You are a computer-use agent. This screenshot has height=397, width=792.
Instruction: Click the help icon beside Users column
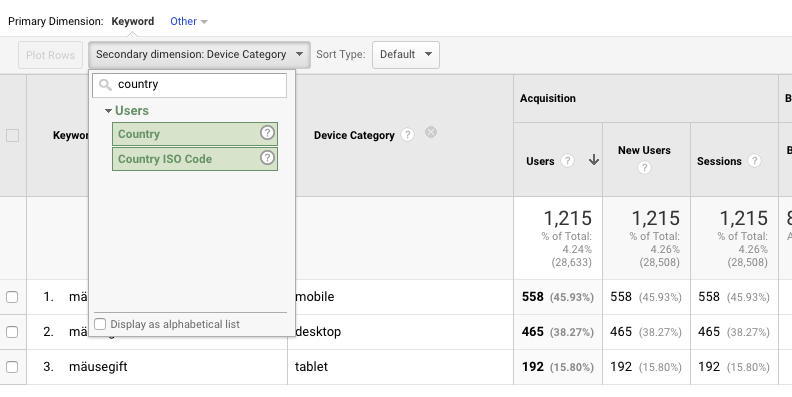click(567, 161)
